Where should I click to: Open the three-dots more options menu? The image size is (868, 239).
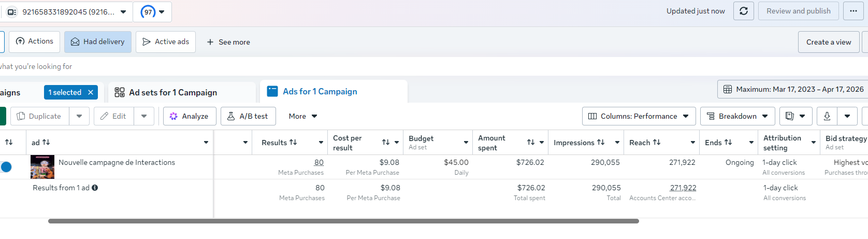(x=853, y=11)
